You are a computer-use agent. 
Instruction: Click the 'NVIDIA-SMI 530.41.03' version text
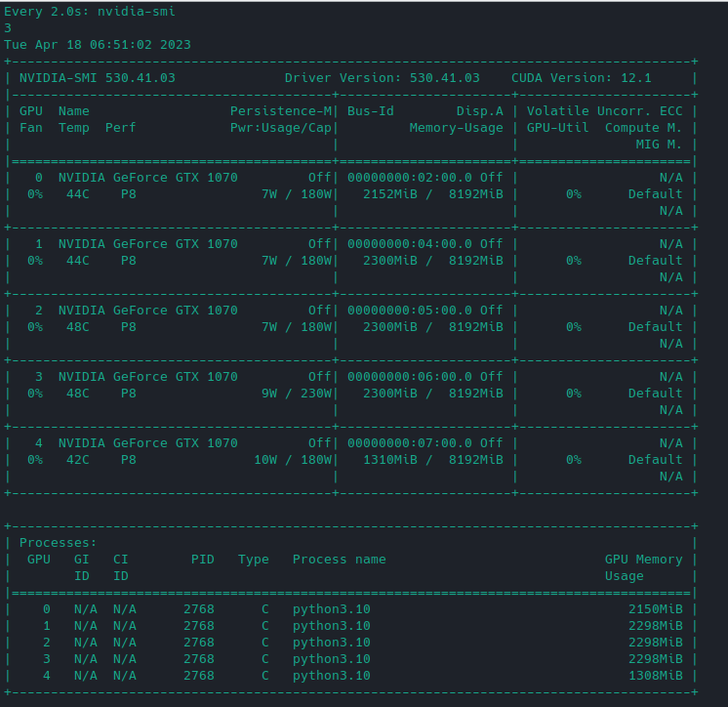point(98,78)
